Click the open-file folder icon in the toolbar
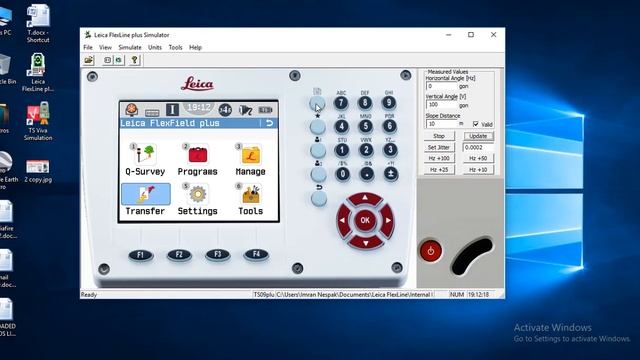The image size is (640, 360). click(x=89, y=60)
